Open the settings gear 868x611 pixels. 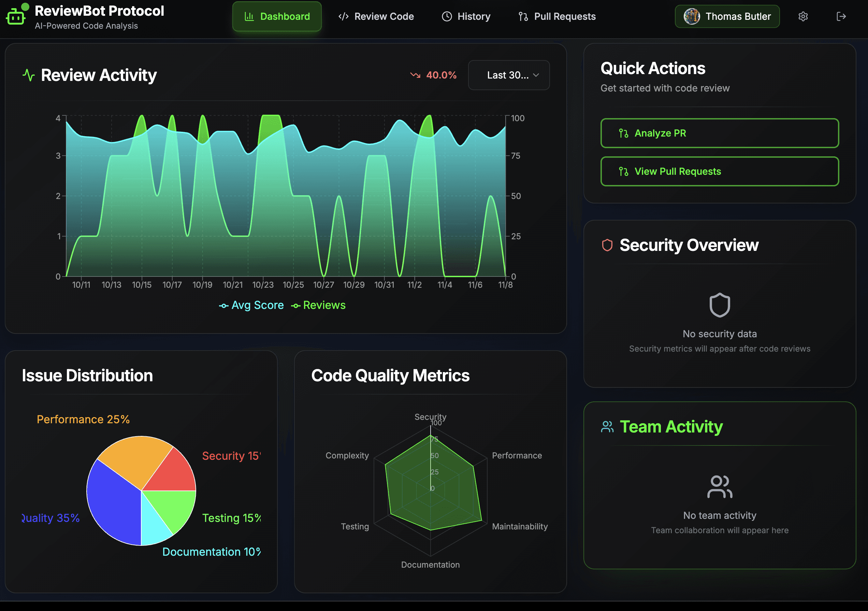pos(803,16)
